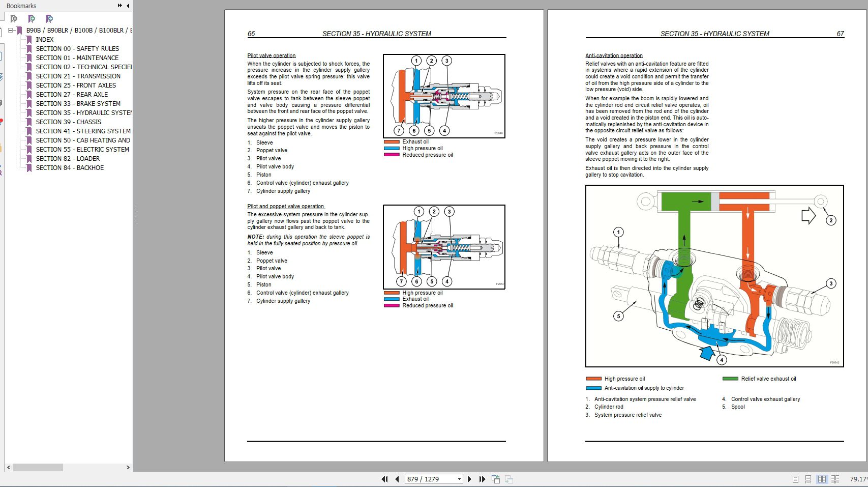Open SECTION 00 - SAFETY RULES
The height and width of the screenshot is (487, 868).
[x=77, y=48]
